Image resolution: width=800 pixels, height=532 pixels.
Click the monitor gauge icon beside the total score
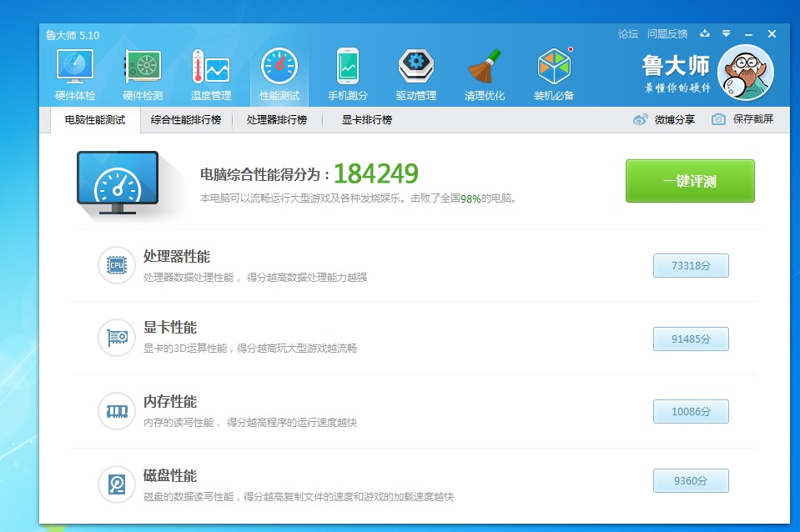click(x=118, y=183)
